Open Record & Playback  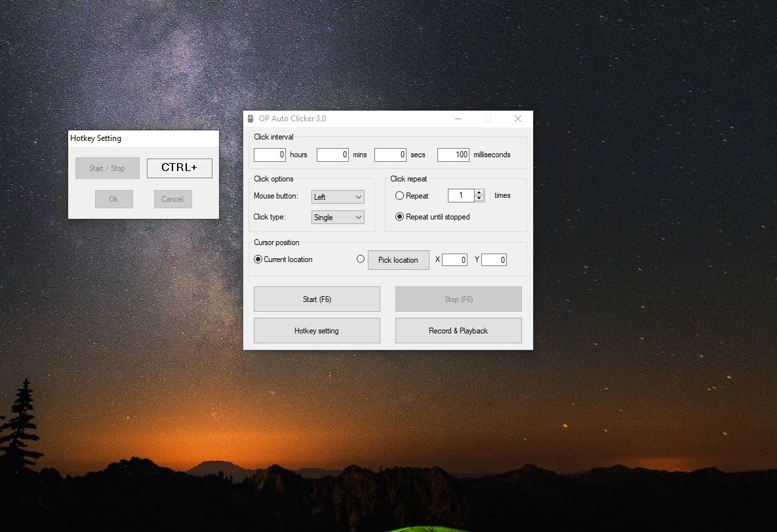[x=458, y=330]
